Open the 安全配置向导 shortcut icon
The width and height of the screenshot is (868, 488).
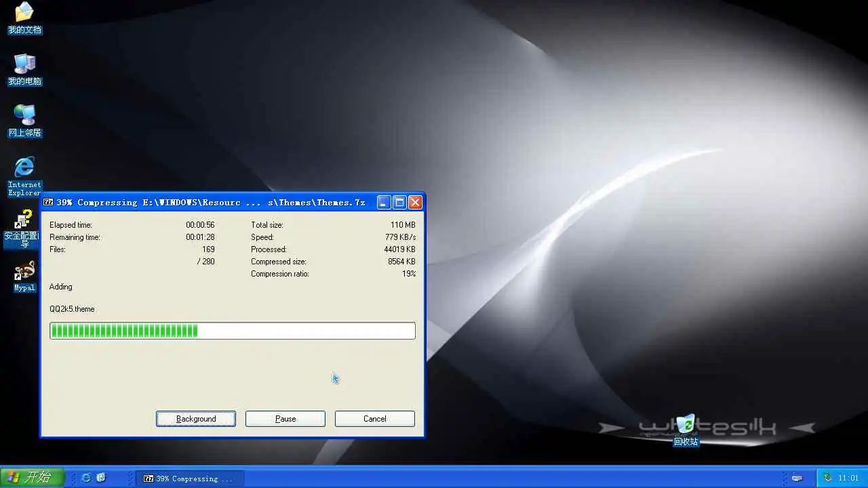(x=22, y=229)
